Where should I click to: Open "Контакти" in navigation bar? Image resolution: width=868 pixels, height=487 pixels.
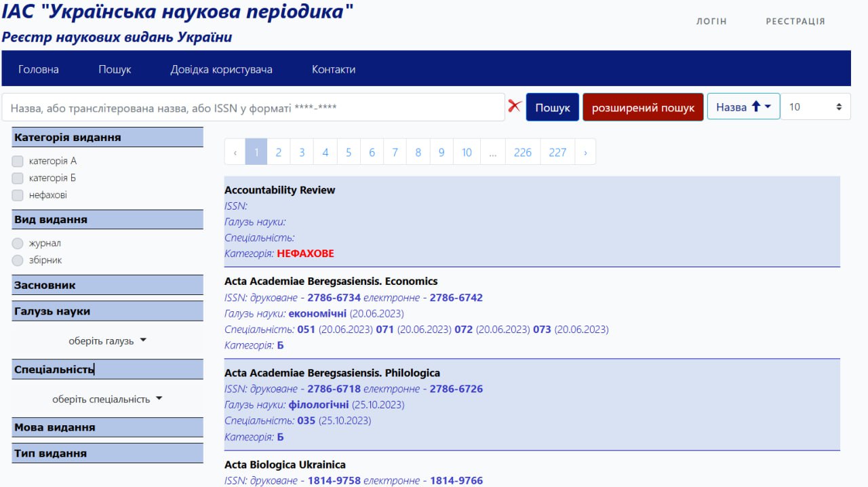click(x=333, y=69)
